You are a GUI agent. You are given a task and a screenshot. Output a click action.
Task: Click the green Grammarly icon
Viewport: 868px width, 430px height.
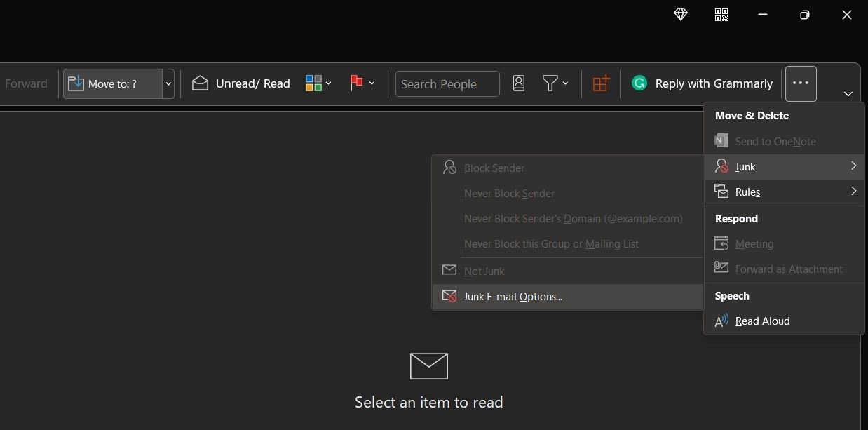click(x=639, y=83)
